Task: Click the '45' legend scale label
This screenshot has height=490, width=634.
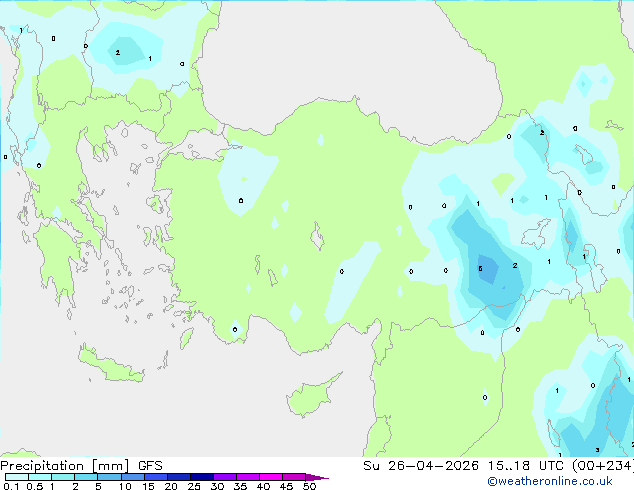Action: 286,486
